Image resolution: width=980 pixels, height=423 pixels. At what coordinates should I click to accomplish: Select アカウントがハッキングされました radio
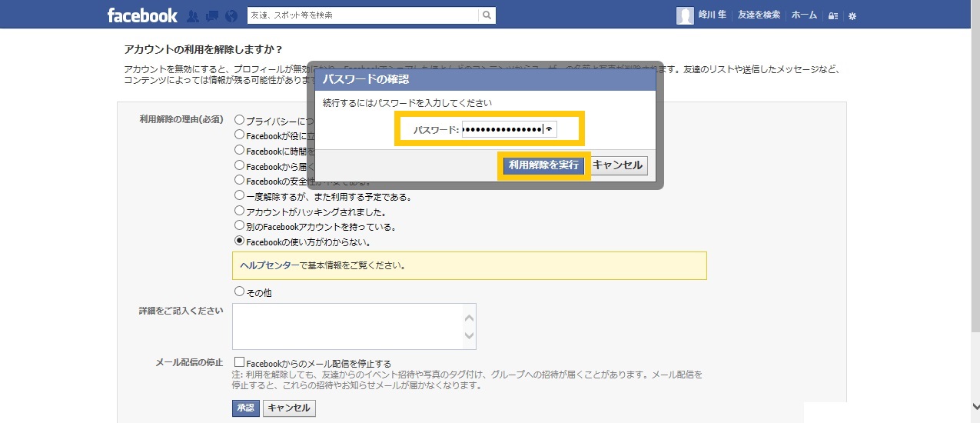coord(239,211)
